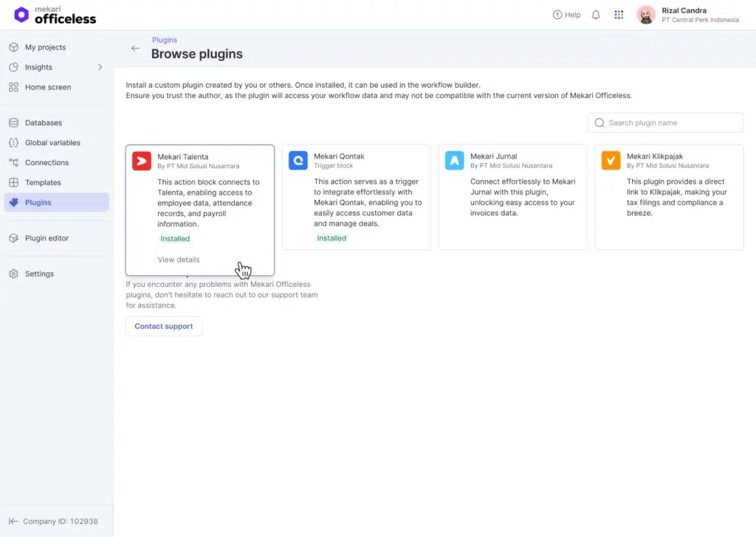
Task: Click Mekari Jurnal description text
Action: coord(523,197)
